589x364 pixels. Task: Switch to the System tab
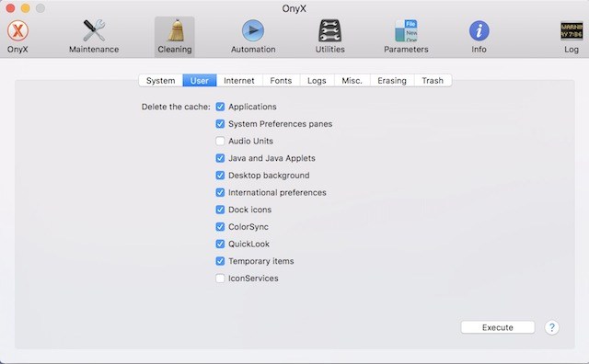[x=161, y=81]
